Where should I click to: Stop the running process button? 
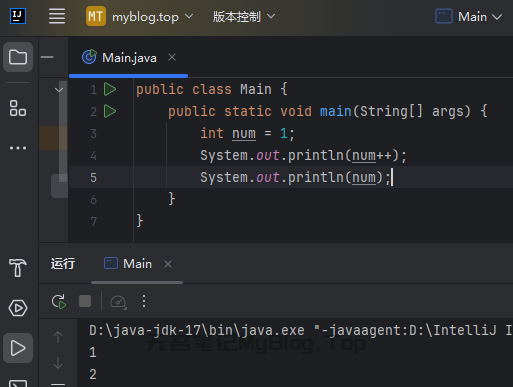tap(85, 301)
